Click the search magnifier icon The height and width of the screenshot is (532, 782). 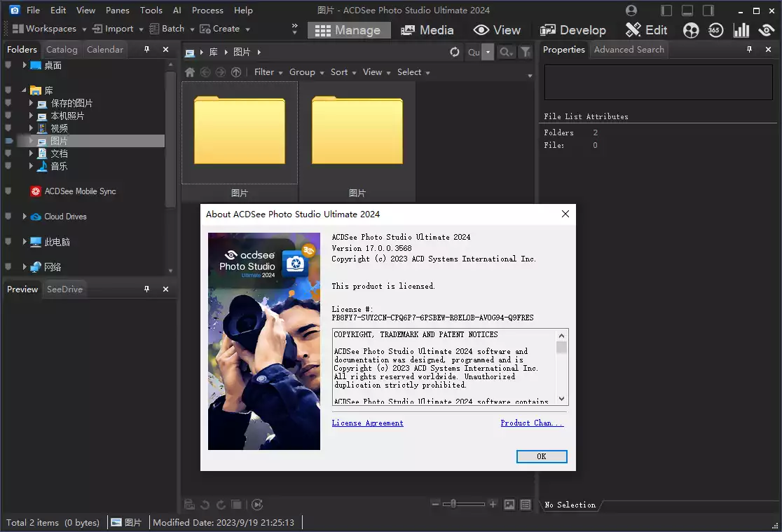(x=505, y=52)
